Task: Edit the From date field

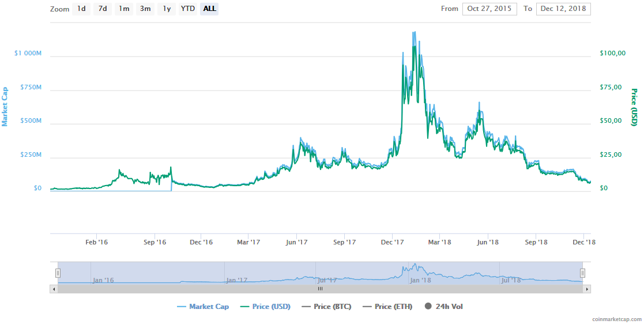Action: tap(489, 9)
